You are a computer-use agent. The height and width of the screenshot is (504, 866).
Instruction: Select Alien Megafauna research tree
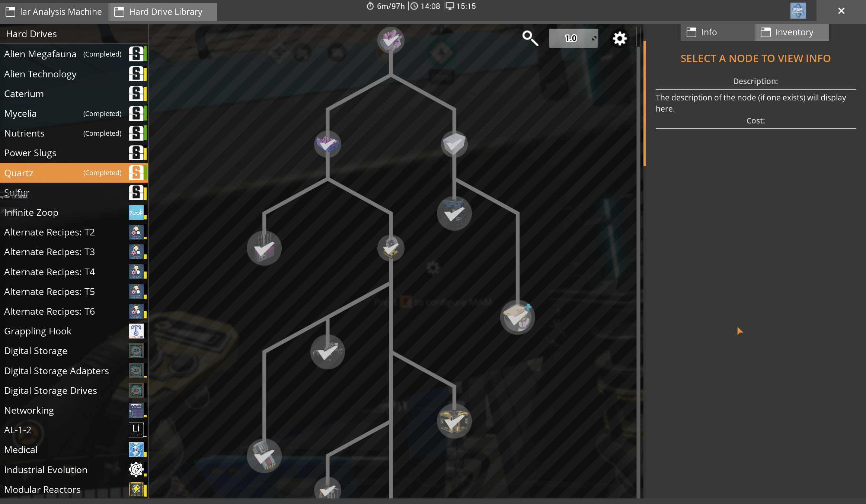tap(74, 54)
